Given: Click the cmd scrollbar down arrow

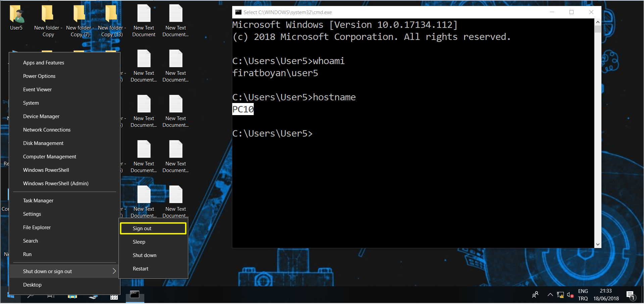Looking at the screenshot, I should coord(598,245).
